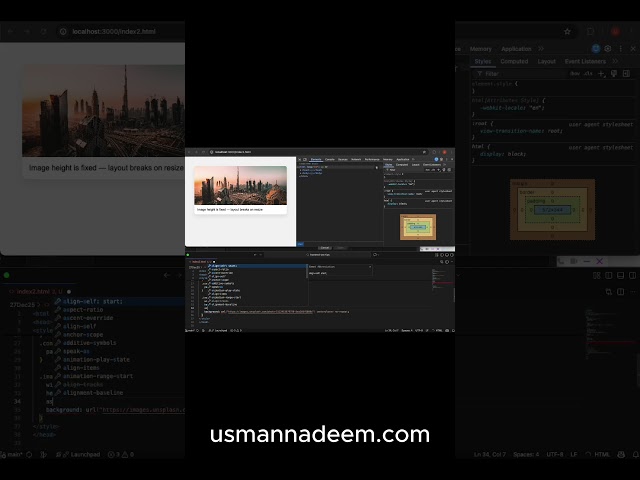Toggle the .cls class editor button in the backdrop
640x480 pixels.
pyautogui.click(x=588, y=73)
